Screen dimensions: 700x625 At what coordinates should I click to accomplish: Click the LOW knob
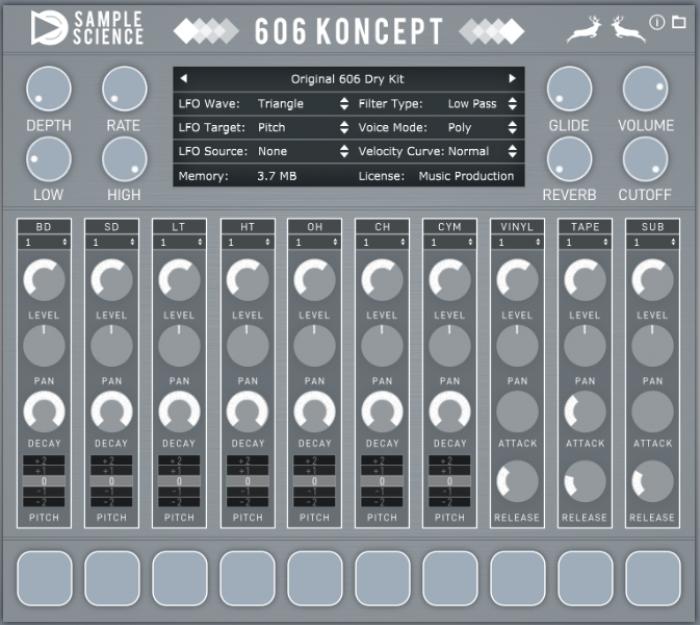pyautogui.click(x=49, y=159)
